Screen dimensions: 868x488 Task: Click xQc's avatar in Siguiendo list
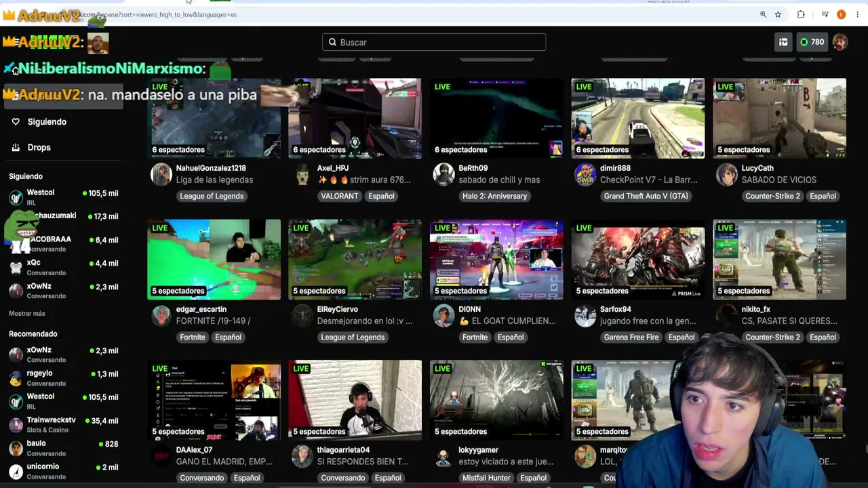pos(16,268)
